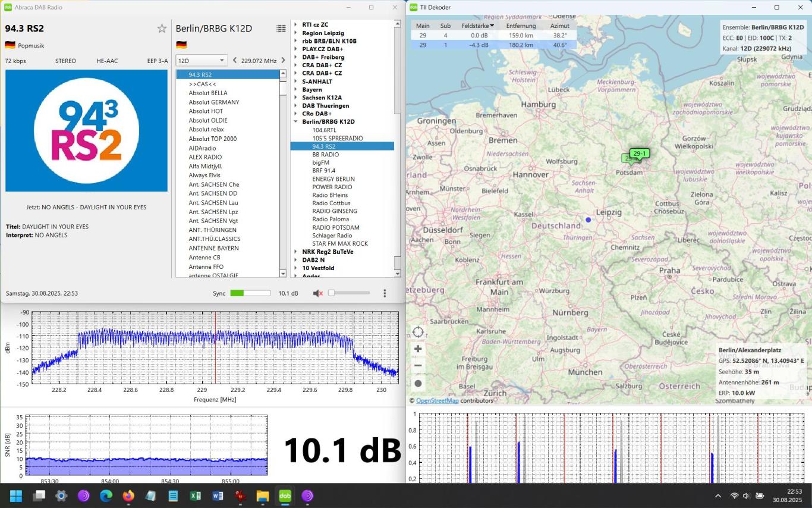
Task: Click the map record dot button
Action: click(418, 384)
